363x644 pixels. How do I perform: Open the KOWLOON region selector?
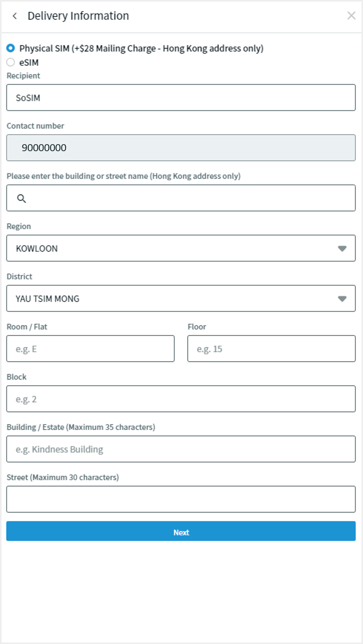[170, 248]
